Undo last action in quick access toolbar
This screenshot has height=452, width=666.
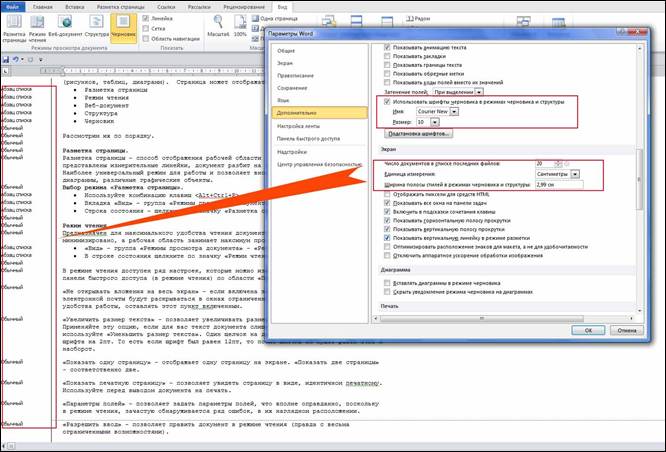16,59
